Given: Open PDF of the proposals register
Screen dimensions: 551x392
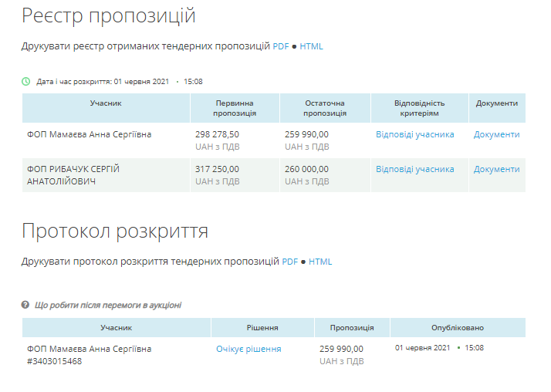Looking at the screenshot, I should pyautogui.click(x=281, y=46).
